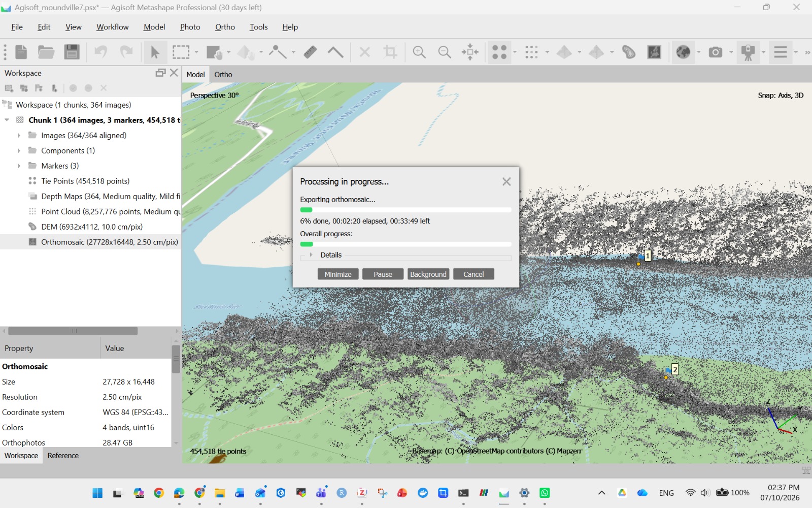Open Windows Start menu
Viewport: 812px width, 508px height.
97,493
